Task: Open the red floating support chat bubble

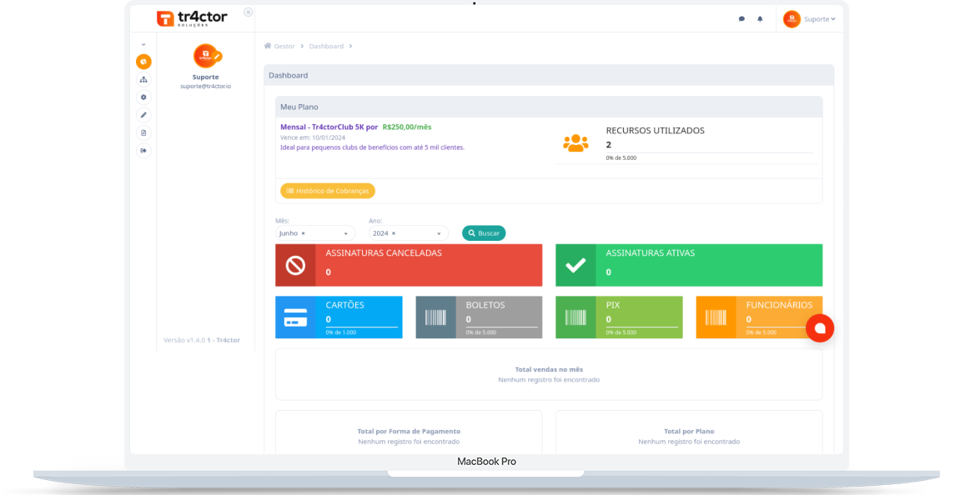Action: pos(820,327)
